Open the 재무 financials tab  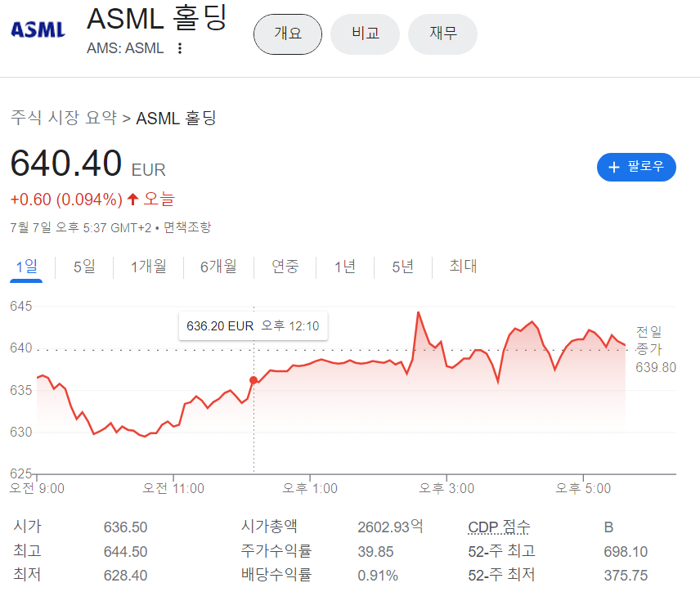(442, 34)
